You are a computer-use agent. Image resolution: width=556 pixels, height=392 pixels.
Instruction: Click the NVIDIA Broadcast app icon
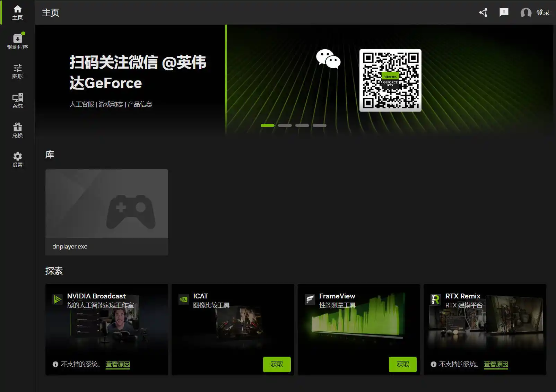pyautogui.click(x=57, y=299)
